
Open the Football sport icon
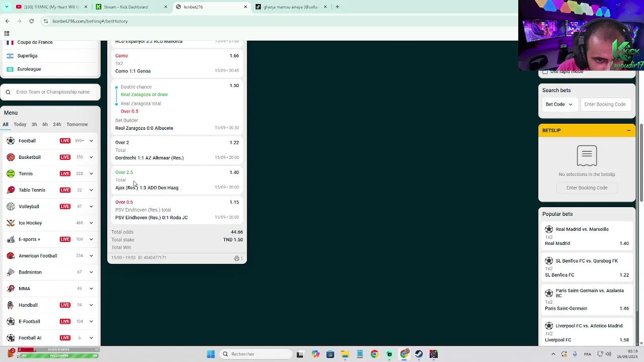pyautogui.click(x=11, y=141)
